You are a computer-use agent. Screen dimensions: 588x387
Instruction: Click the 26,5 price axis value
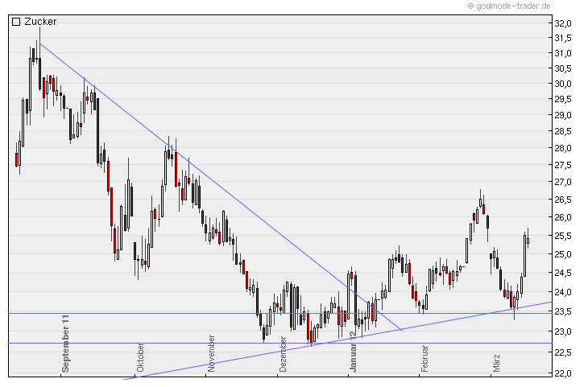pos(563,200)
